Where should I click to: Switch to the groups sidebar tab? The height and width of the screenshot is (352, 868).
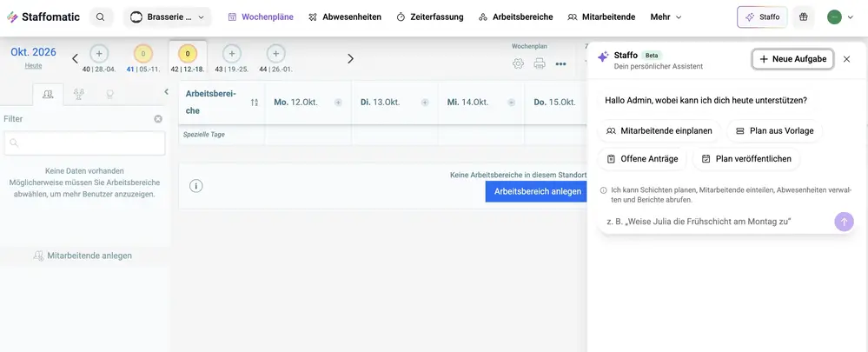pos(79,95)
